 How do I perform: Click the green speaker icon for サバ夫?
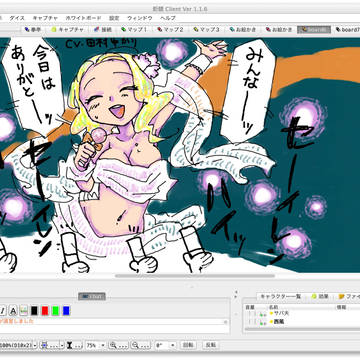coord(262,314)
